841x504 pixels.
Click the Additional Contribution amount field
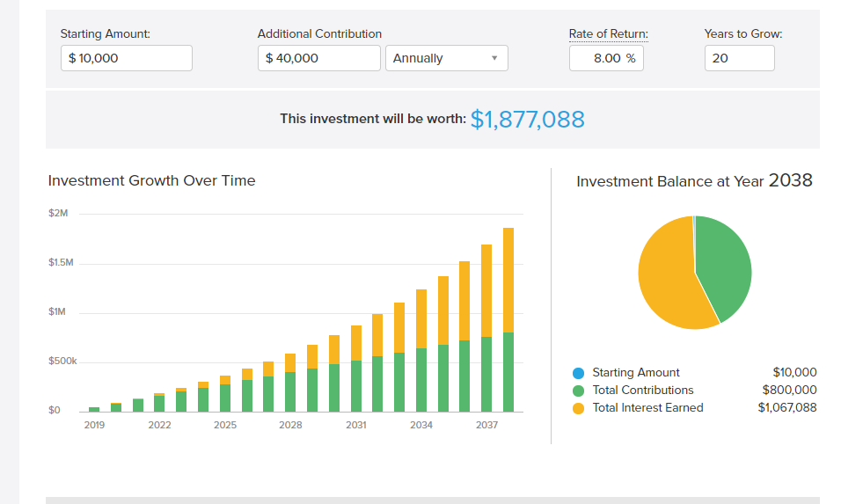(x=319, y=58)
